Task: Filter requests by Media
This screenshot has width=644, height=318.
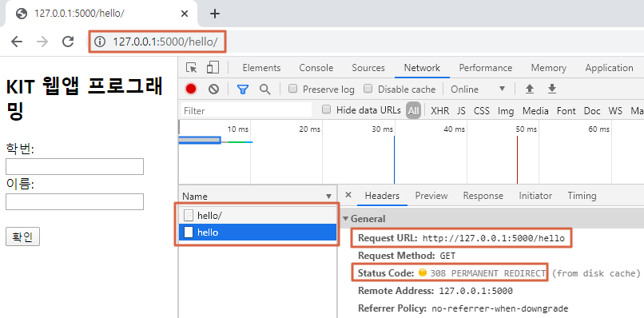Action: tap(535, 110)
